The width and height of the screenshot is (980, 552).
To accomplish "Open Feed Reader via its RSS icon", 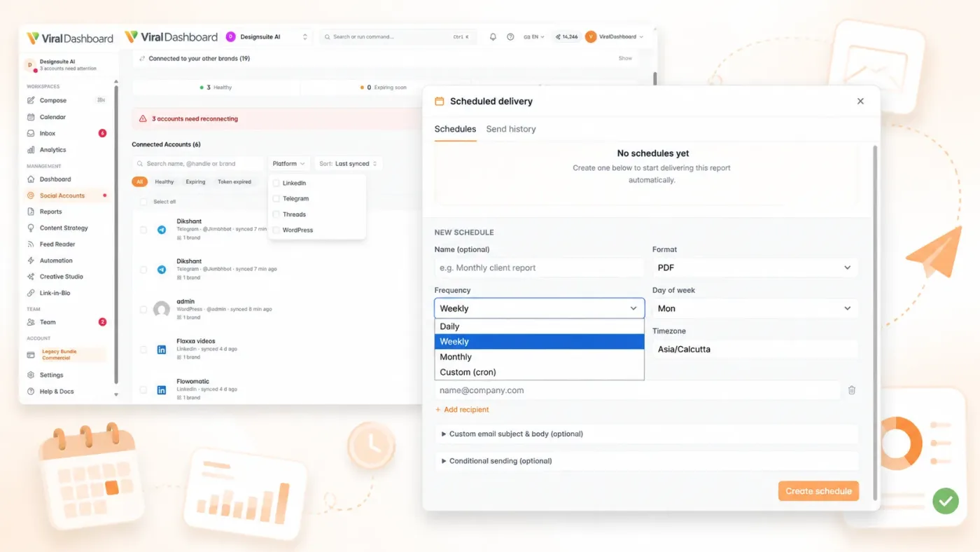I will point(31,244).
